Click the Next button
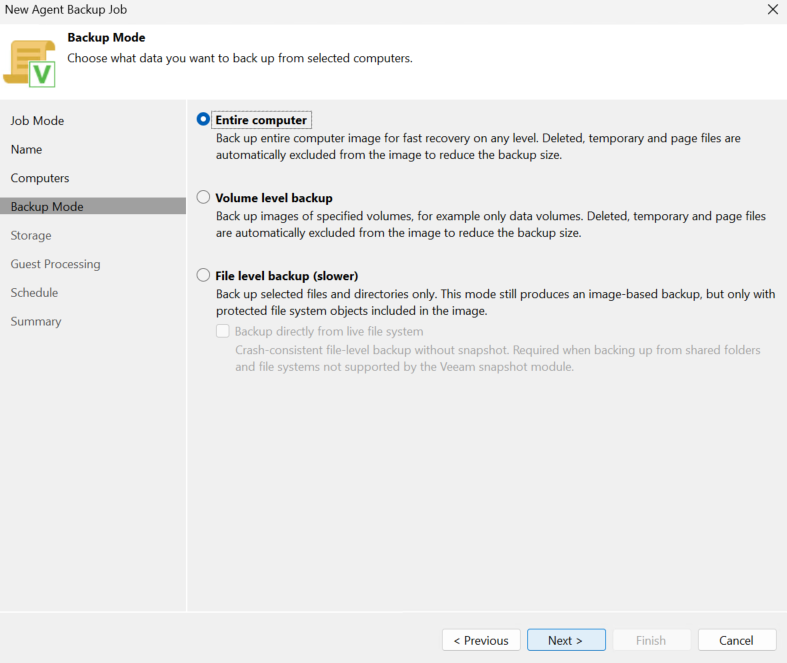 click(566, 640)
